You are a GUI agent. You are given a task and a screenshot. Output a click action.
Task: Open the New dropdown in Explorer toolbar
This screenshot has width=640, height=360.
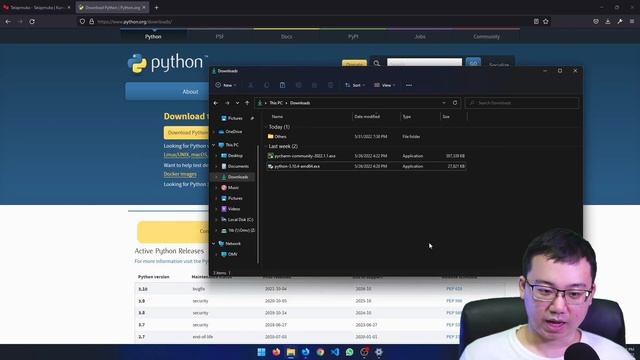226,85
